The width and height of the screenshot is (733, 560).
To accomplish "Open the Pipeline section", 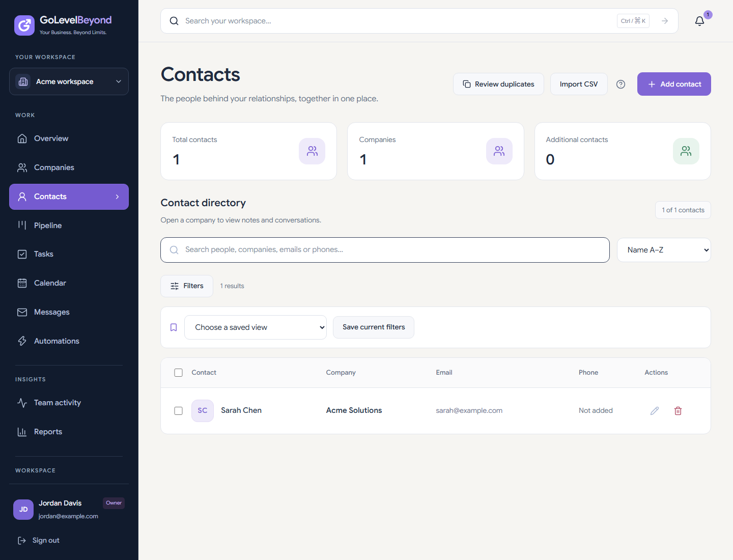I will [x=69, y=226].
